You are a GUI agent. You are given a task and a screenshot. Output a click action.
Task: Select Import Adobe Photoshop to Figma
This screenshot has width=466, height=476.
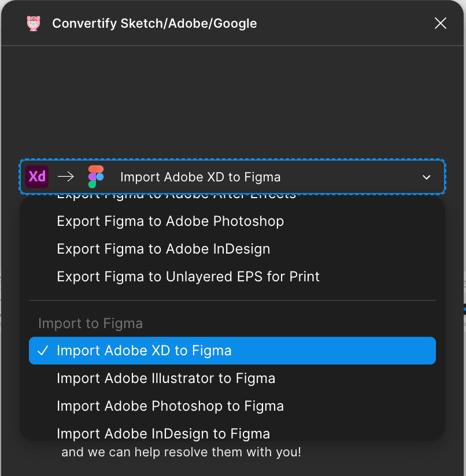[x=170, y=406]
